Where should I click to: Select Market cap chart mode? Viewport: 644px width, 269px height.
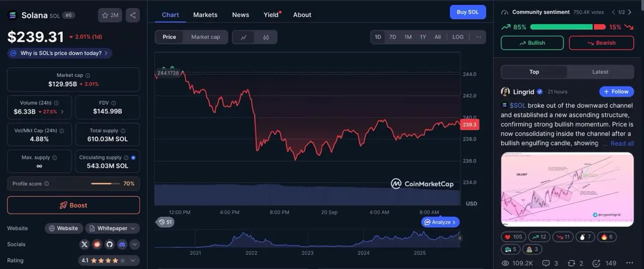click(205, 37)
